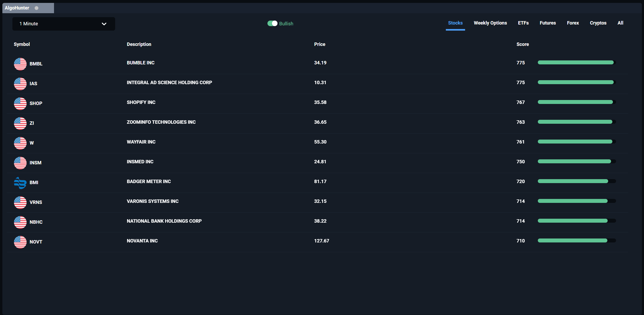This screenshot has height=315, width=644.
Task: Click the price 127.67
Action: 322,241
